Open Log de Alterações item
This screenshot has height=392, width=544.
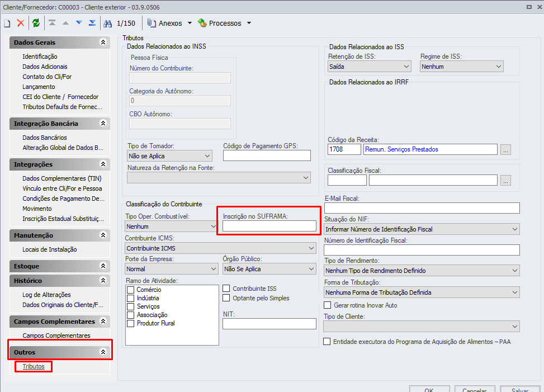tap(46, 295)
